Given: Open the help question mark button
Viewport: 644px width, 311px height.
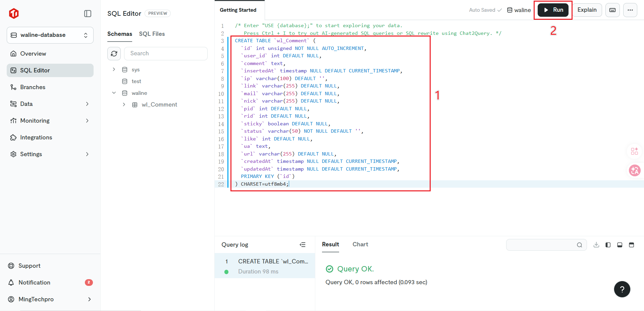Looking at the screenshot, I should pos(622,289).
